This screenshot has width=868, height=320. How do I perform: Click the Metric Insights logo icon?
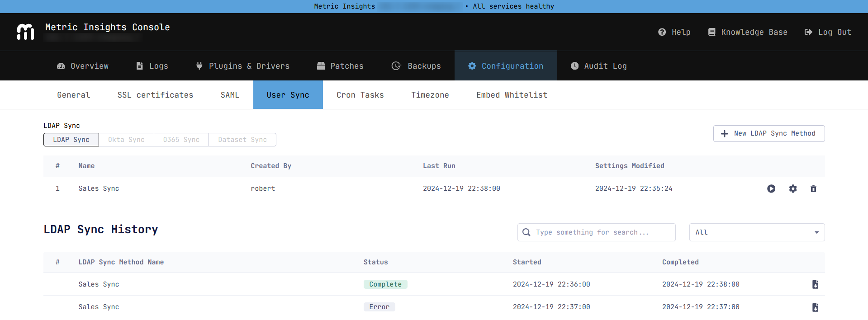coord(25,32)
